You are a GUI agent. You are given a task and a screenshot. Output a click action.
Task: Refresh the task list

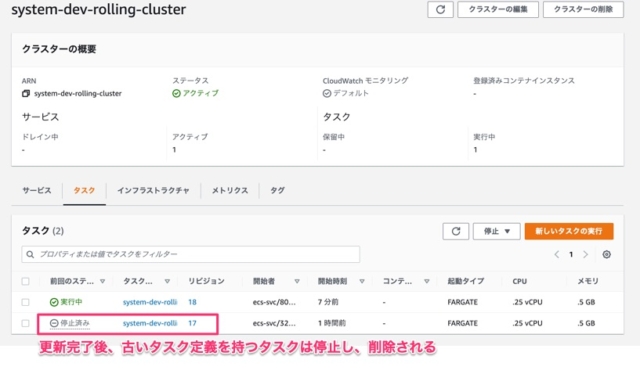tap(456, 231)
